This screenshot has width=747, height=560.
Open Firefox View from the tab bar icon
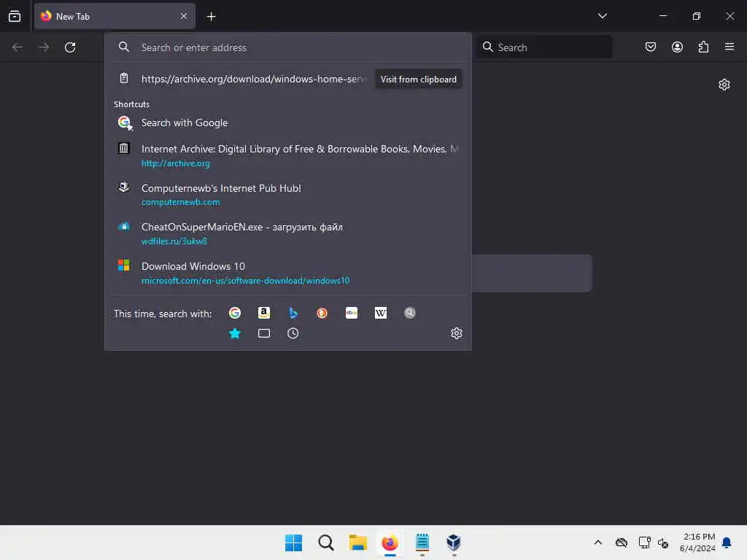click(x=15, y=16)
